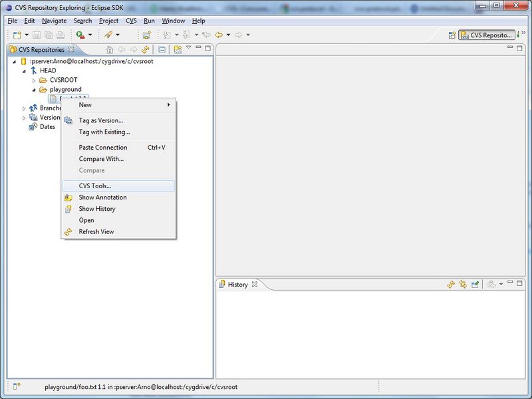This screenshot has width=532, height=399.
Task: Open the Project menu
Action: pos(108,21)
